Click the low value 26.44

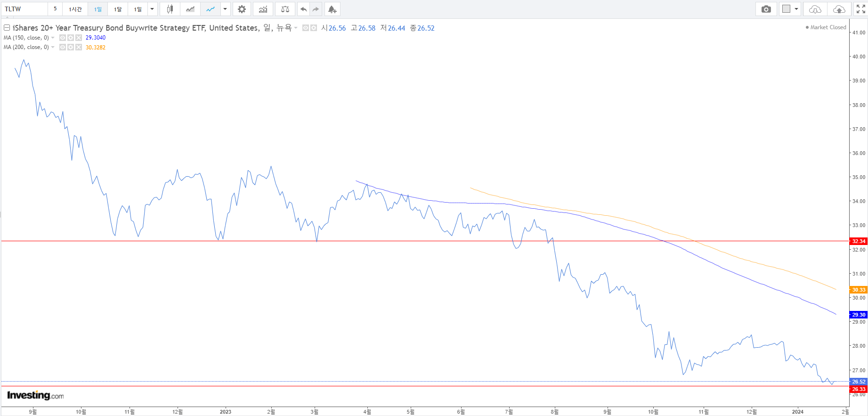397,28
